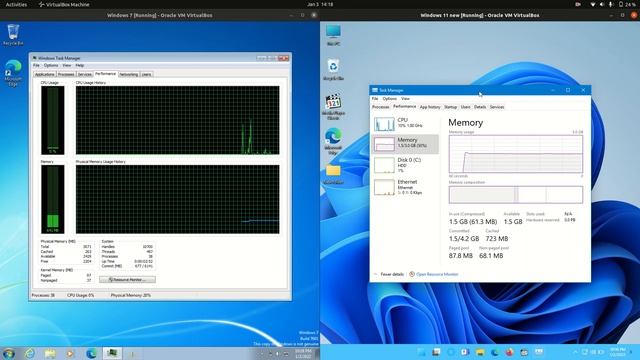This screenshot has height=360, width=640.
Task: Open Recycle Bin on Windows 7 desktop
Action: (x=13, y=34)
